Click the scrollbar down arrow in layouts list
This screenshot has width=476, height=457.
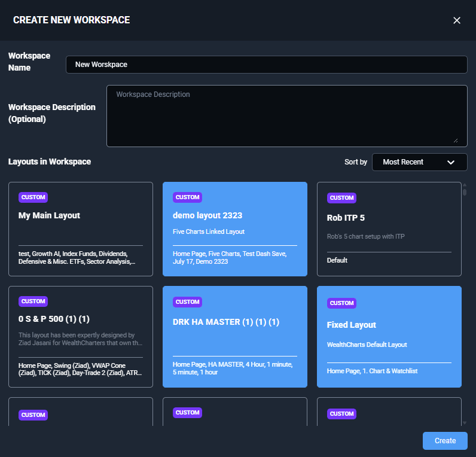465,423
